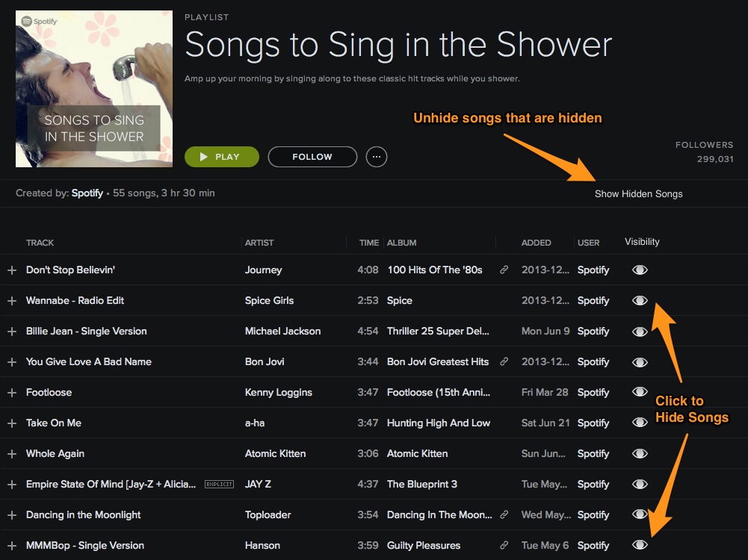Click link icon beside 100 Hits Of The '80s

click(x=504, y=270)
